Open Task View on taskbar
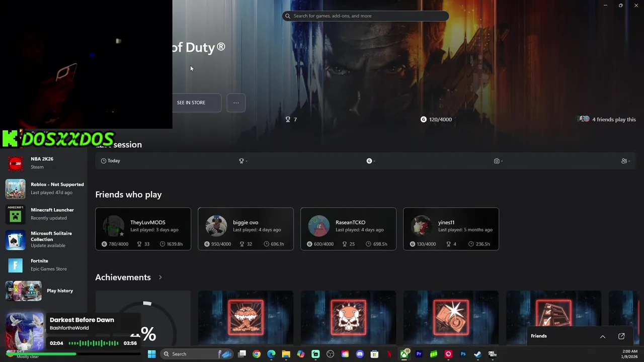 [x=242, y=354]
